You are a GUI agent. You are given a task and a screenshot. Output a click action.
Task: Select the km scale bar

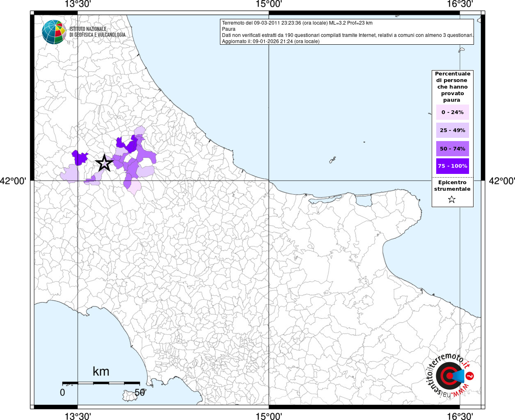101,383
